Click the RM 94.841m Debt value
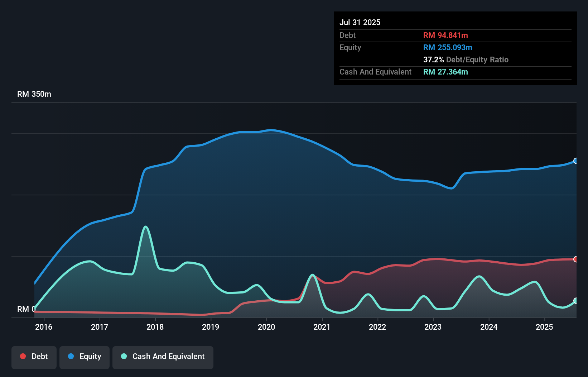This screenshot has height=377, width=588. 445,35
